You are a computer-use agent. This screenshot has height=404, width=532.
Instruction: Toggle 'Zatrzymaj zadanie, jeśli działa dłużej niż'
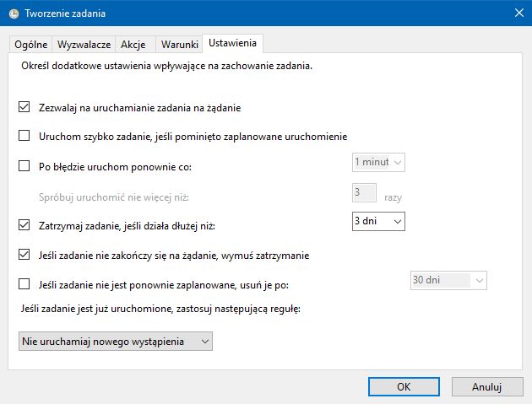pos(24,225)
